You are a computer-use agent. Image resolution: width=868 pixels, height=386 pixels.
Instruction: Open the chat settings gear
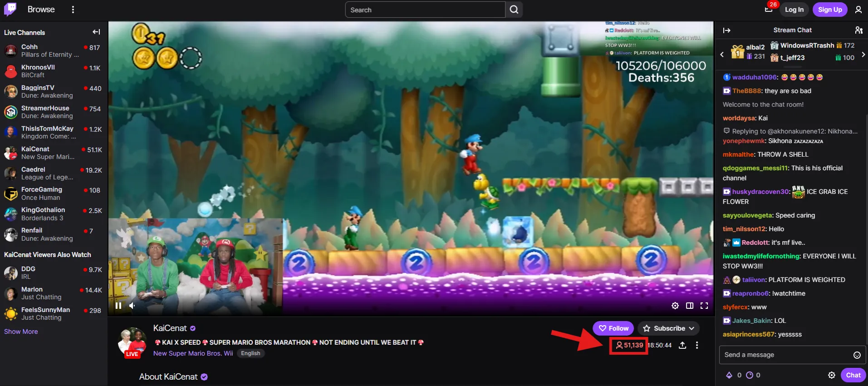pos(832,375)
